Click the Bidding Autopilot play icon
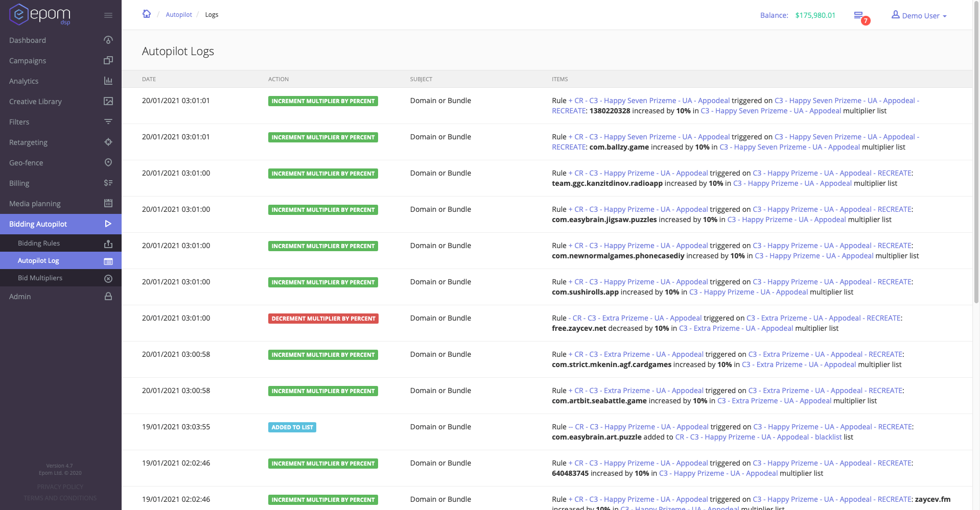980x510 pixels. 108,224
